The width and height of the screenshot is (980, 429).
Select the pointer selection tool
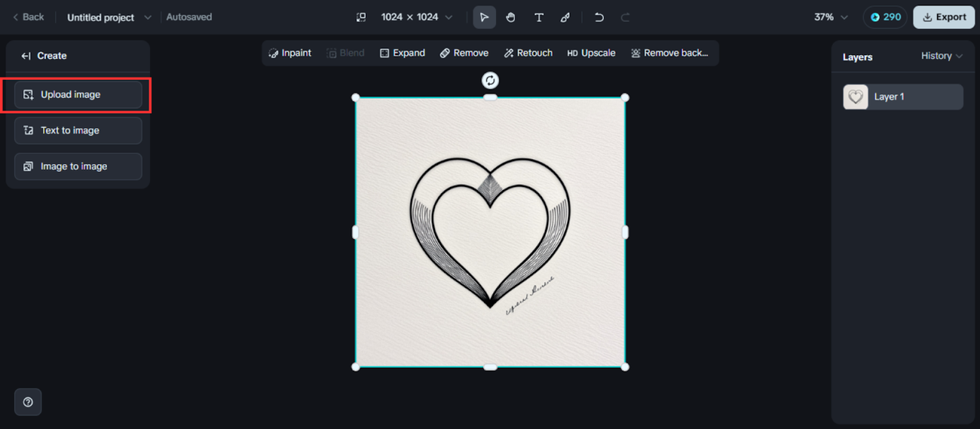pyautogui.click(x=484, y=17)
